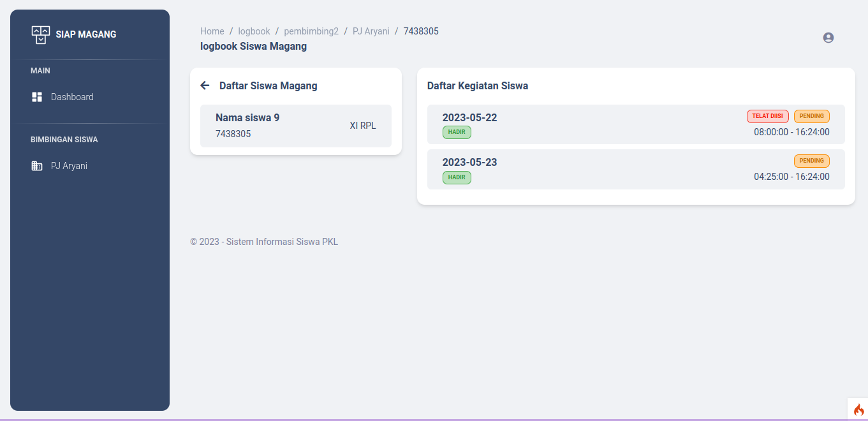
Task: Click the Dashboard grid icon in sidebar
Action: point(37,97)
